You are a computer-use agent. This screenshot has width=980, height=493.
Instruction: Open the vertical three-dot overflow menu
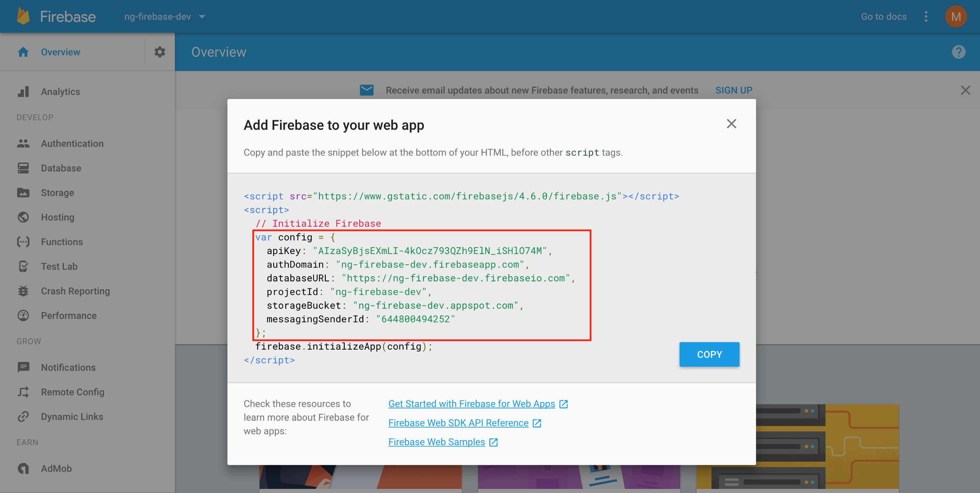(926, 16)
